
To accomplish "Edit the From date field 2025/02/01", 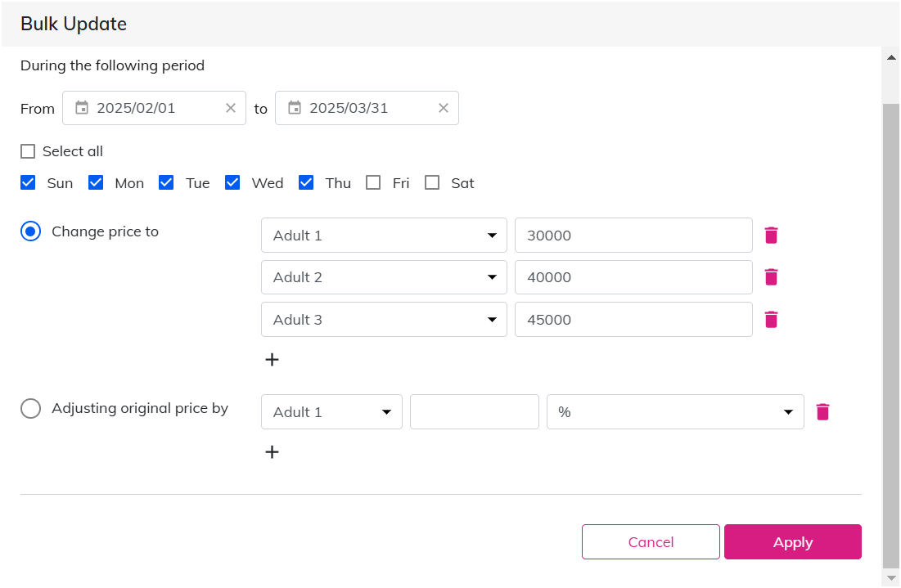I will click(x=154, y=108).
